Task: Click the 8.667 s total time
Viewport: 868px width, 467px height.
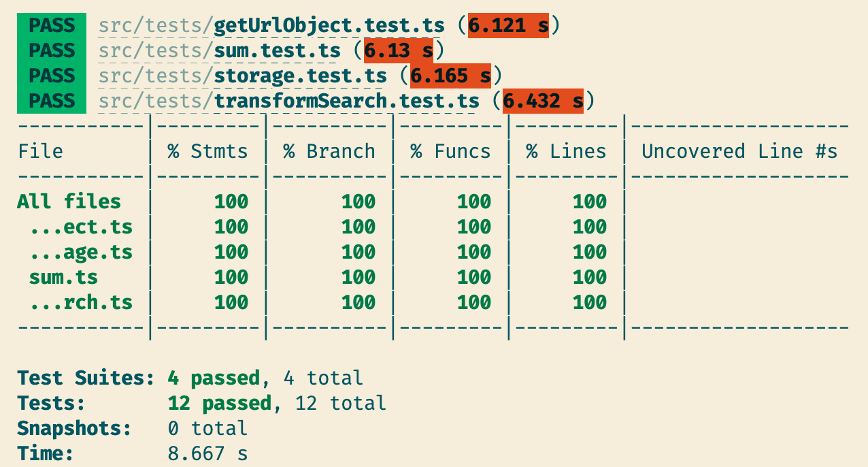Action: [x=207, y=453]
